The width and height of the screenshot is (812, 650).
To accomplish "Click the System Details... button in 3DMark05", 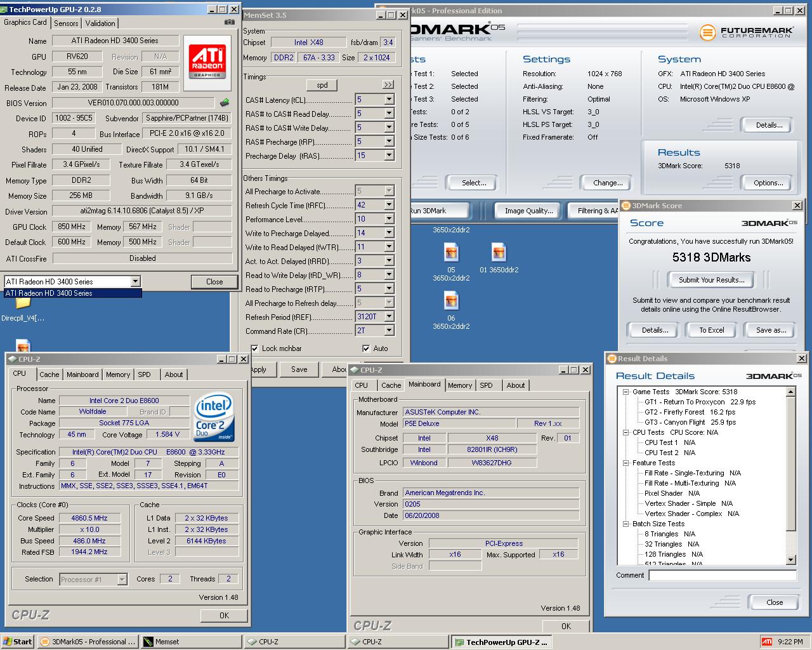I will click(x=769, y=125).
